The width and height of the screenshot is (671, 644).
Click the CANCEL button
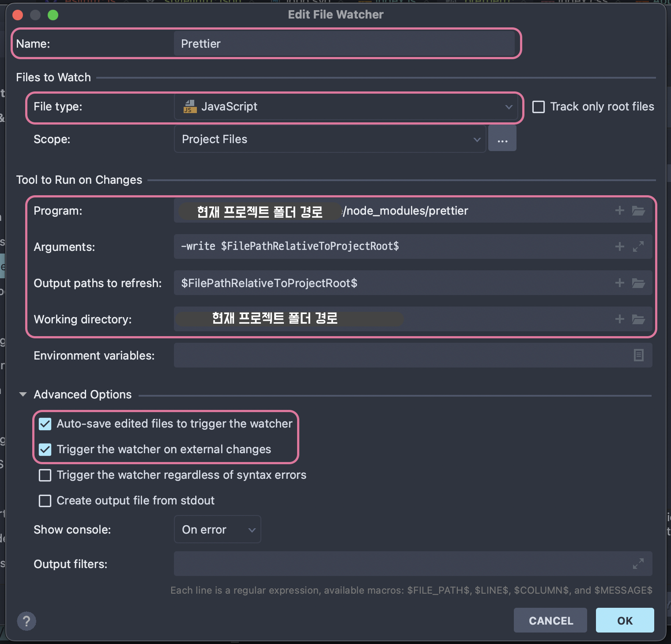coord(550,620)
